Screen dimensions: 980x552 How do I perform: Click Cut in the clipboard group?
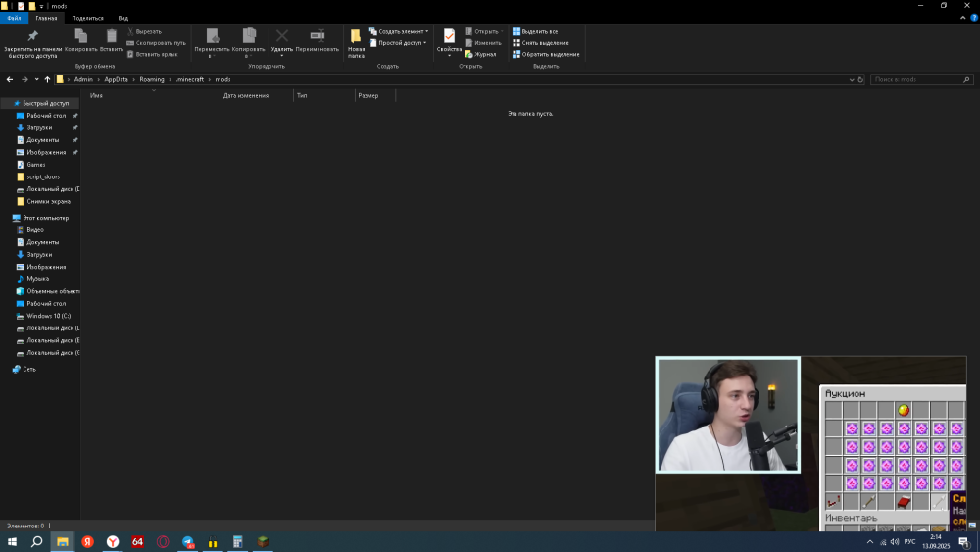click(x=145, y=31)
